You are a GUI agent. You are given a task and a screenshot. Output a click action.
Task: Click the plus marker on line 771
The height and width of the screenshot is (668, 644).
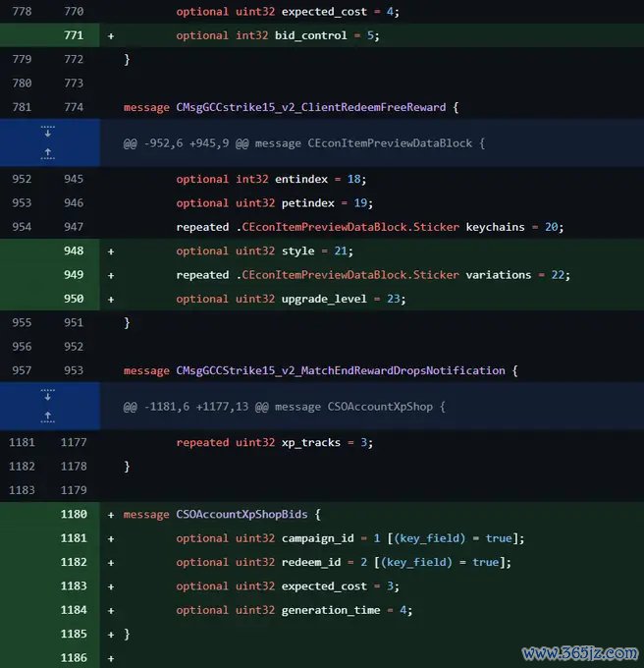point(111,35)
